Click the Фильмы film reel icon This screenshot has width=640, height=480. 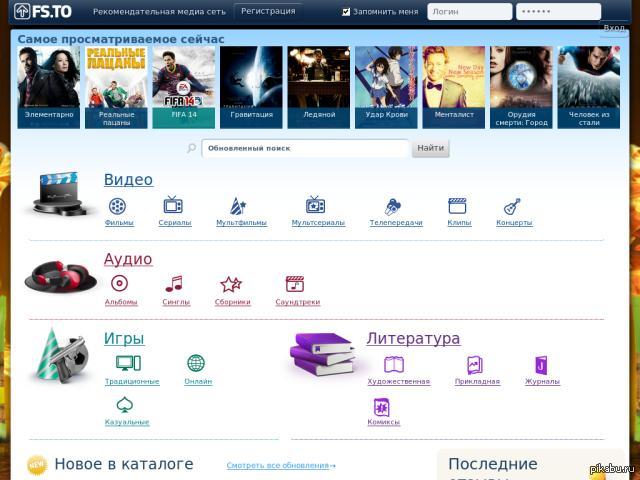pyautogui.click(x=118, y=206)
